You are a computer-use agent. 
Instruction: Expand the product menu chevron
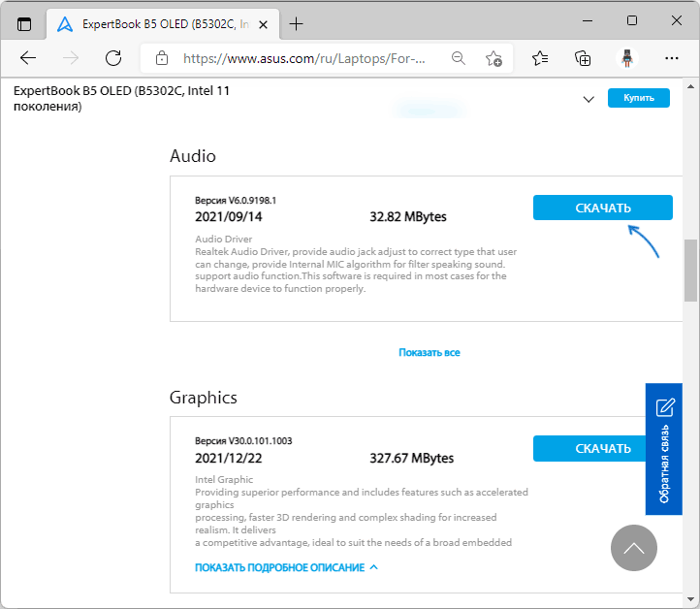click(x=589, y=99)
